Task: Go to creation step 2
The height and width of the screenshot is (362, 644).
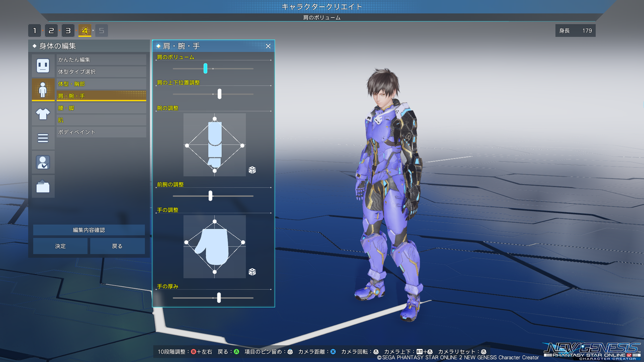Action: coord(51,31)
